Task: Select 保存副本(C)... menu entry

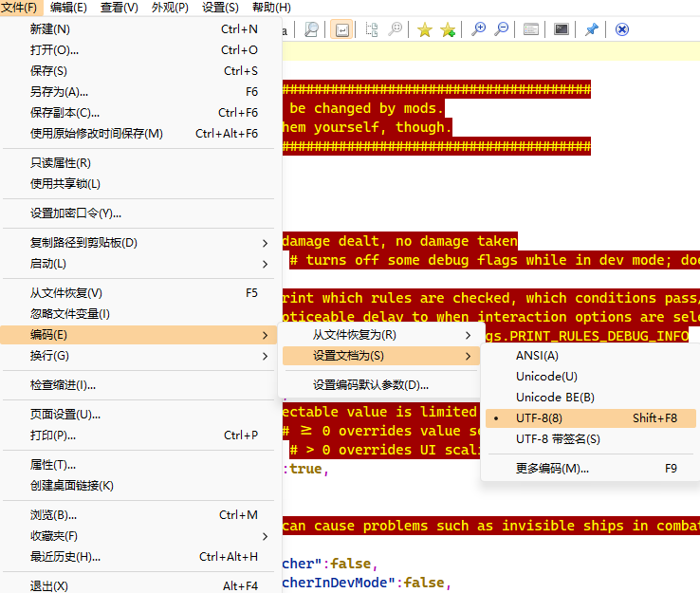Action: coord(138,113)
